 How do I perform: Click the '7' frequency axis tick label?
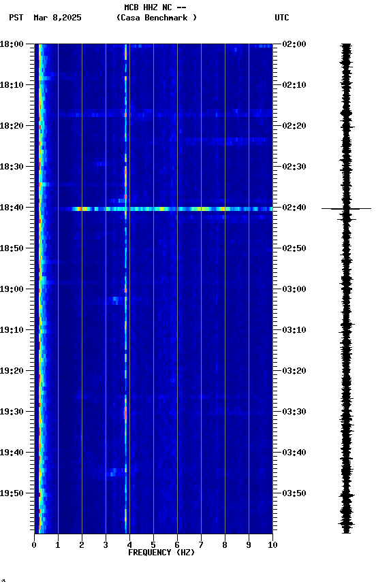point(201,545)
